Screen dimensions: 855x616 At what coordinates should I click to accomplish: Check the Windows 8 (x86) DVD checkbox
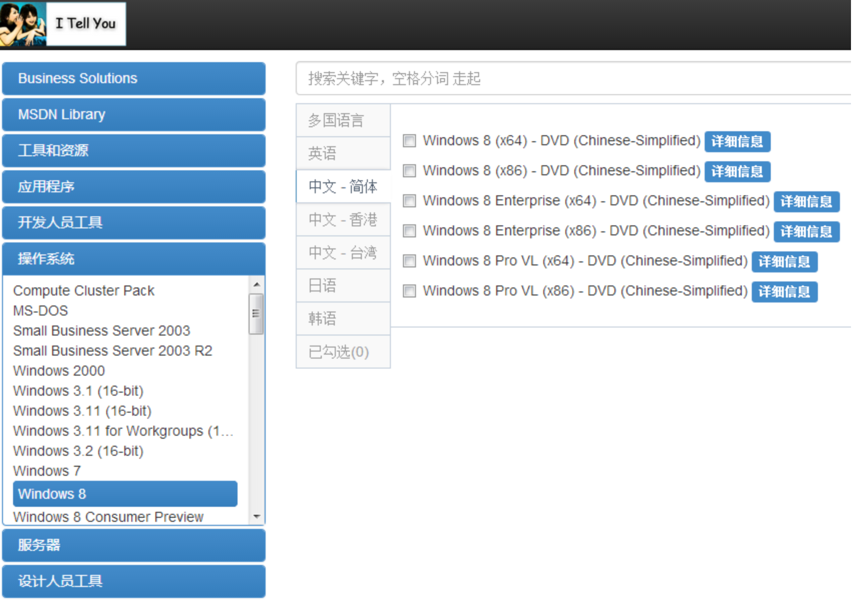point(409,171)
